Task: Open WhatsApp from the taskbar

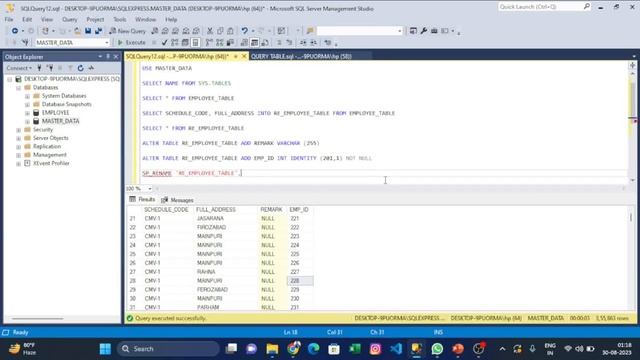Action: pyautogui.click(x=437, y=349)
